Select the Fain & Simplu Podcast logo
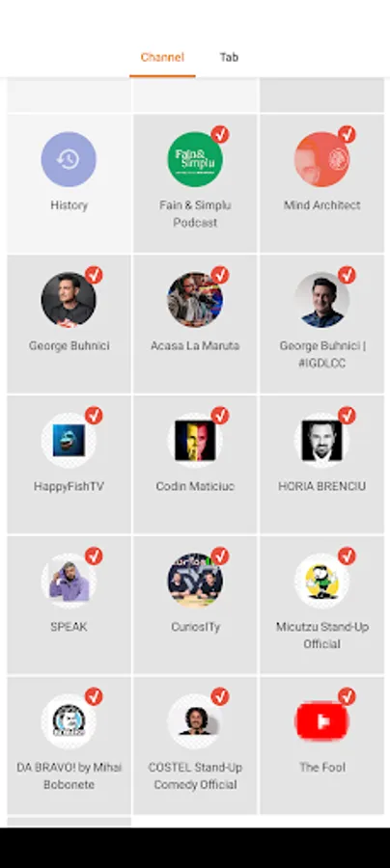This screenshot has height=868, width=390. pos(195,159)
